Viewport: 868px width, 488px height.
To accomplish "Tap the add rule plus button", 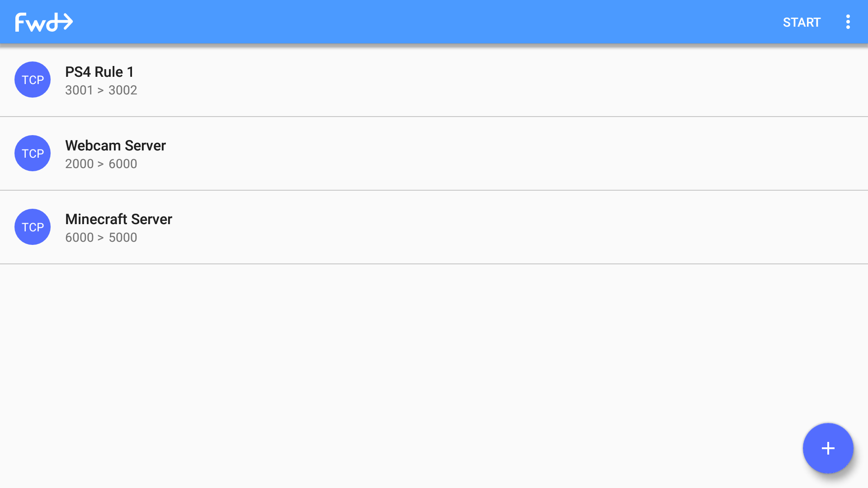I will [828, 448].
